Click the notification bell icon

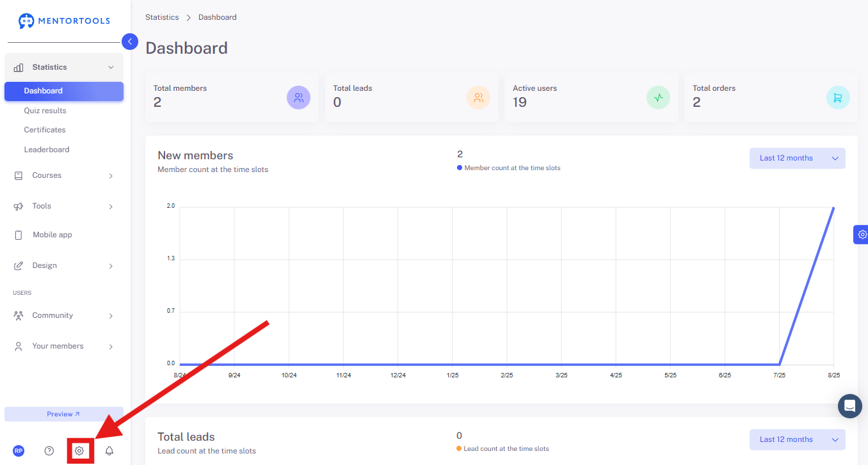[x=109, y=451]
